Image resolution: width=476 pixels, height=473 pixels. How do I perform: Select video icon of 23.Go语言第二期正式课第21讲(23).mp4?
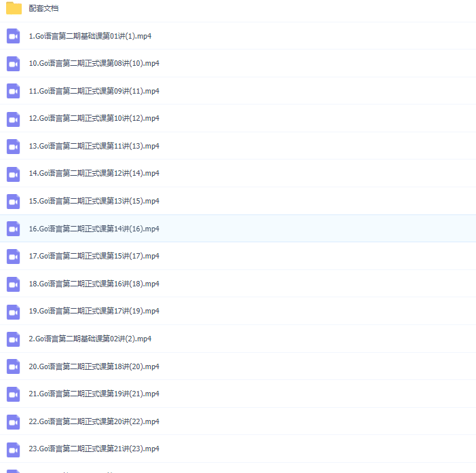(14, 449)
